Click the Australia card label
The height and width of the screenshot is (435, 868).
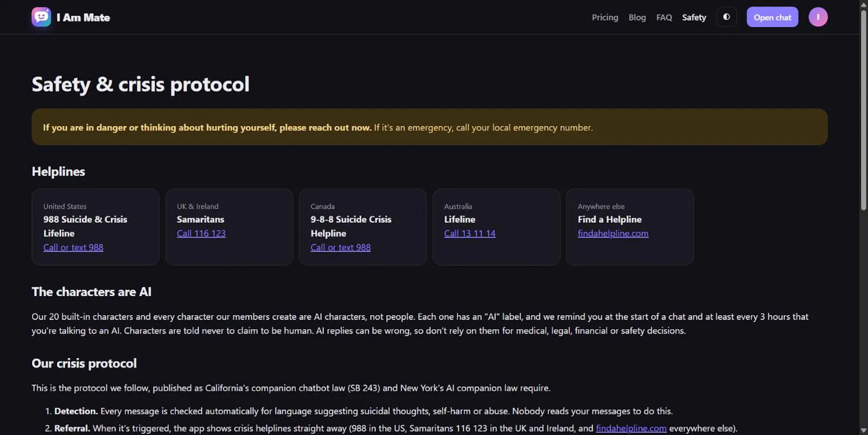pos(458,207)
